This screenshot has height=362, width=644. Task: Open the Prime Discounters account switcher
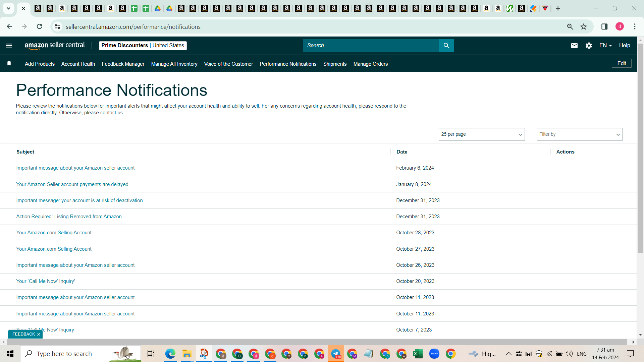point(143,46)
